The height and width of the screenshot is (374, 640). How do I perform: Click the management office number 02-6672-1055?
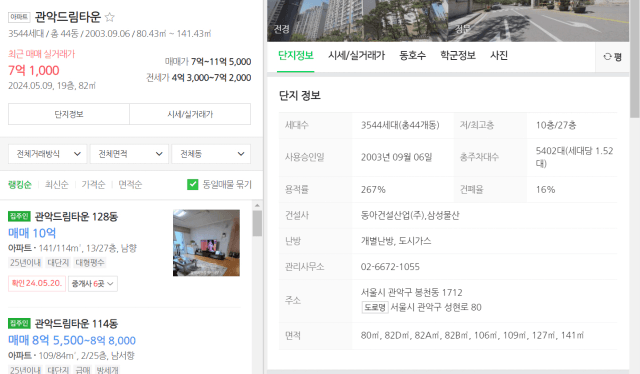point(390,267)
